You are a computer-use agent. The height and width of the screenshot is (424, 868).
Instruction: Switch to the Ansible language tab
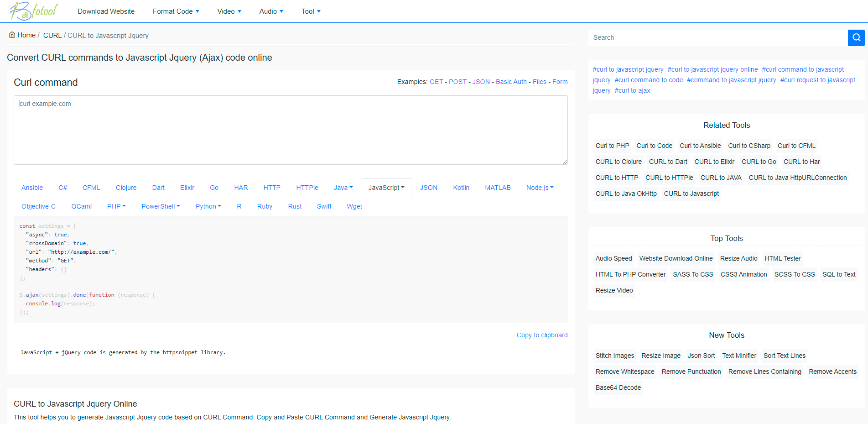[32, 188]
